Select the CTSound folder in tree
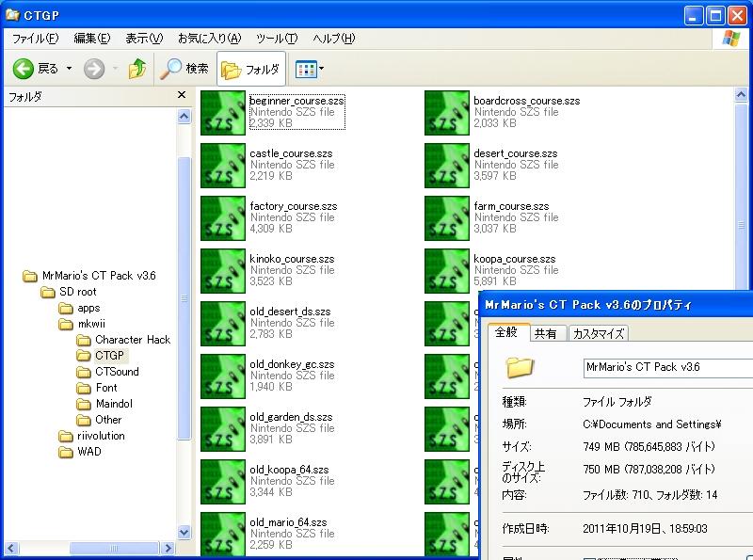The width and height of the screenshot is (753, 560). [117, 371]
